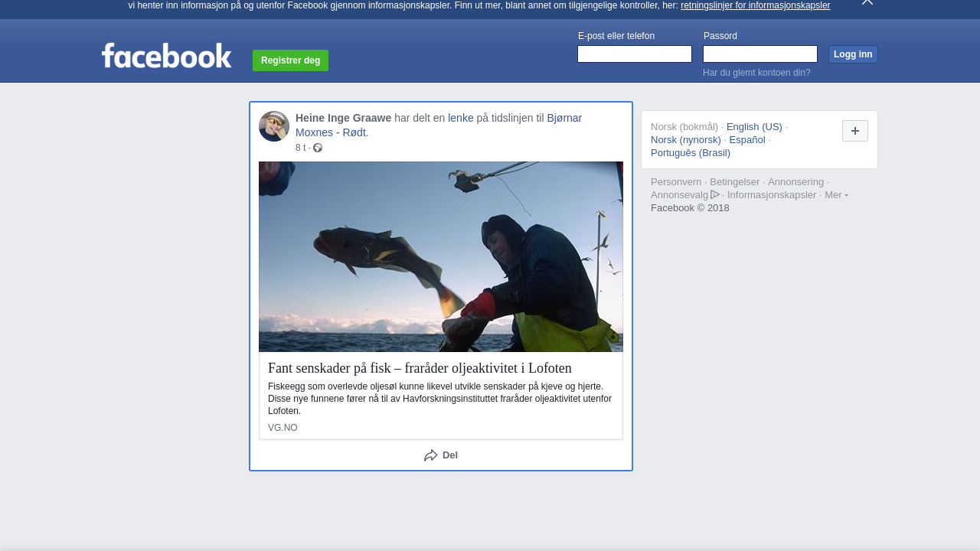Open Heine Inge Graawe profile picture

coord(274,126)
